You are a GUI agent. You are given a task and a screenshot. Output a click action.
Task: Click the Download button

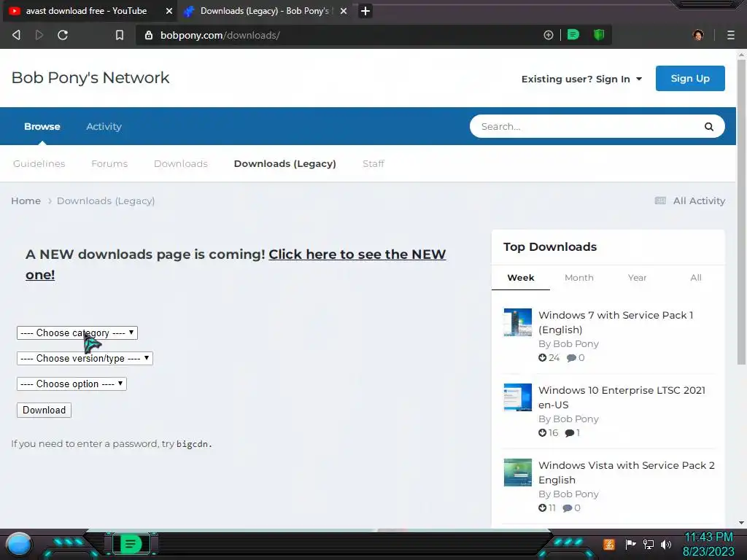(x=44, y=410)
